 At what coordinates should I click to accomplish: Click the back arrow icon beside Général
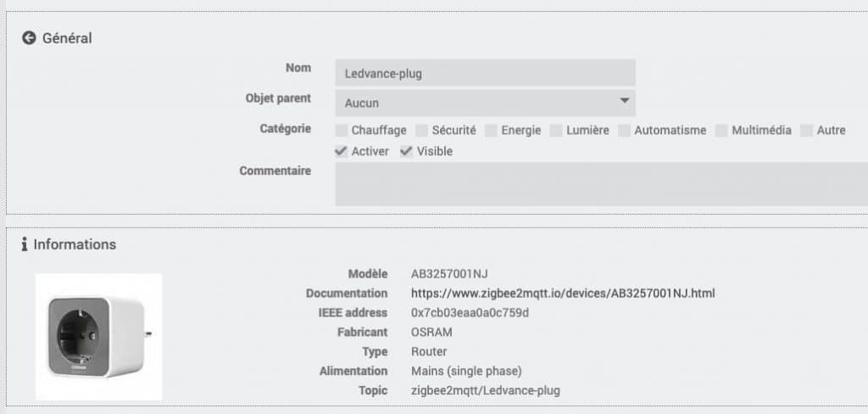point(29,38)
